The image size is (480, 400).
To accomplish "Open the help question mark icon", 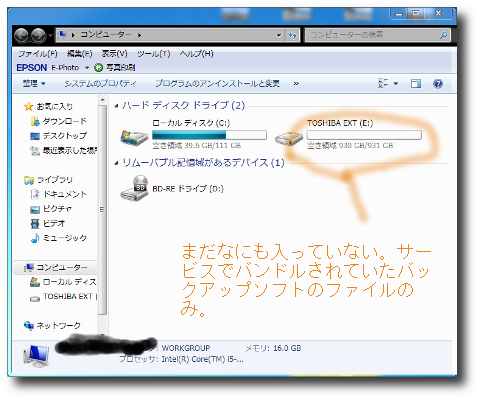I will tap(438, 84).
